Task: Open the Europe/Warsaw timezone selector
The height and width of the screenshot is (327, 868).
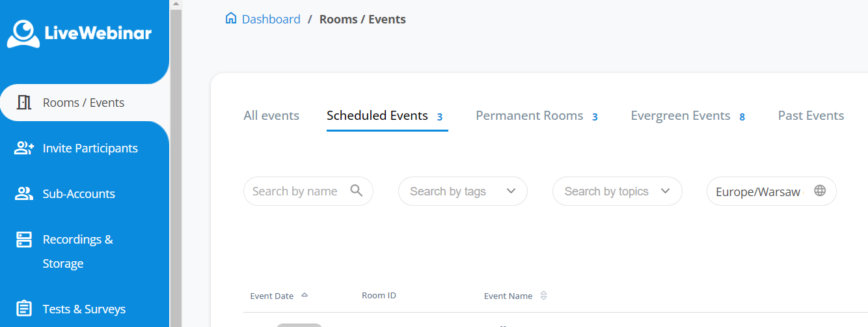Action: tap(758, 192)
